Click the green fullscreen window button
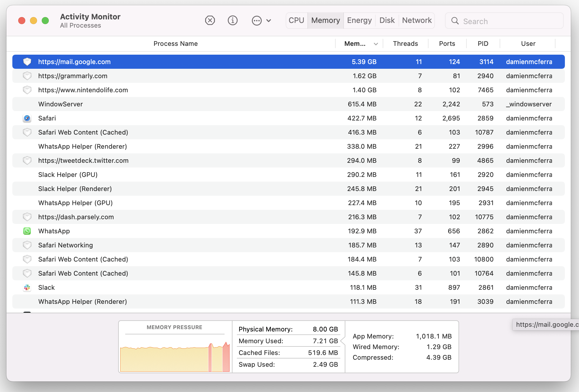The image size is (579, 392). point(45,21)
